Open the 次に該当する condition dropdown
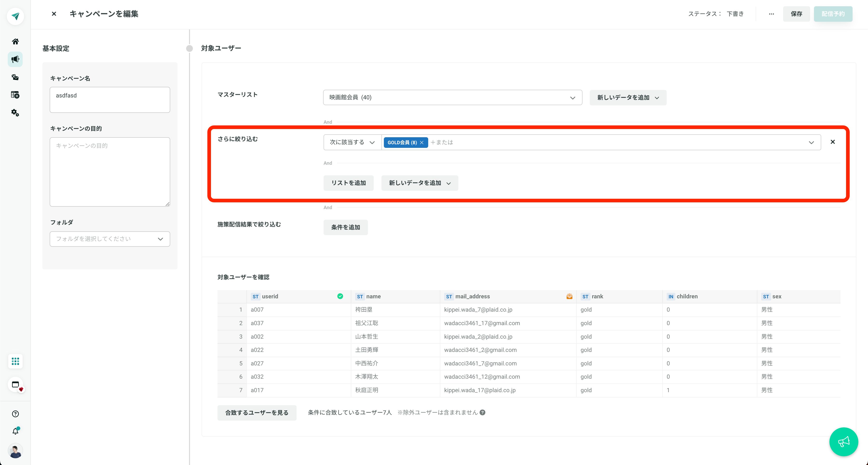Screen dimensions: 868x465 point(352,142)
